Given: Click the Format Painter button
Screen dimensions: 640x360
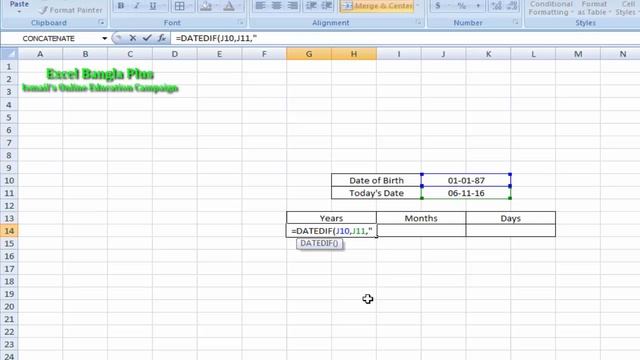Looking at the screenshot, I should [x=71, y=10].
